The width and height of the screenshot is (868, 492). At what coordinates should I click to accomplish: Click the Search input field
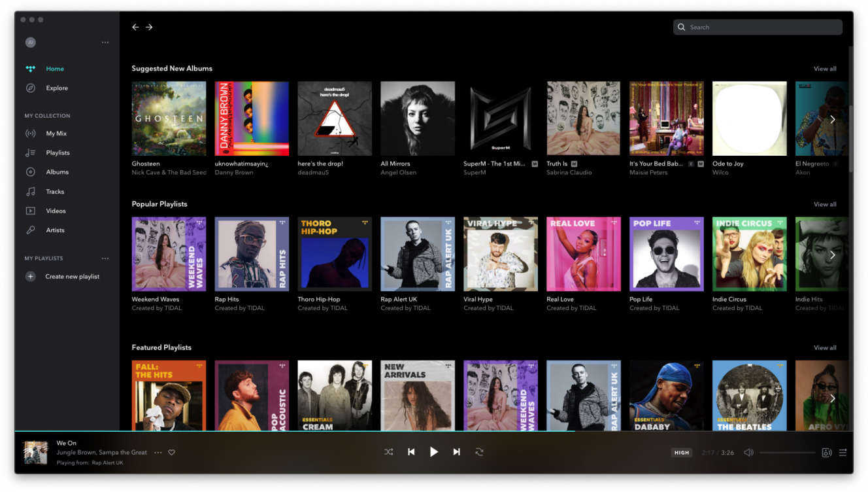point(758,27)
